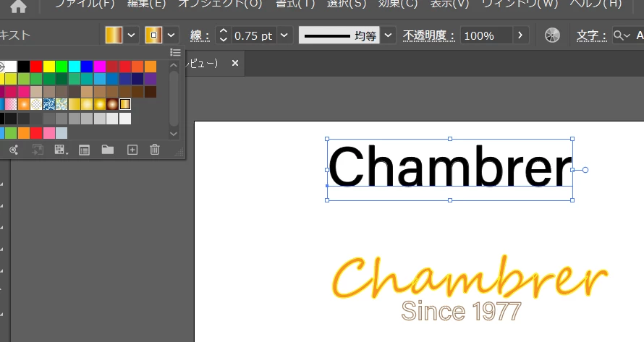Viewport: 644px width, 342px height.
Task: Click the stroke weight up/down stepper
Action: tap(223, 35)
